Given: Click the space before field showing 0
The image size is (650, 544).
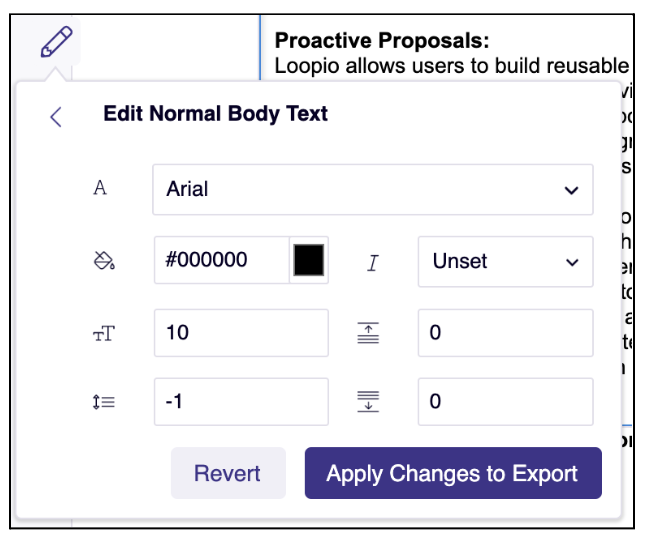Looking at the screenshot, I should pos(505,333).
